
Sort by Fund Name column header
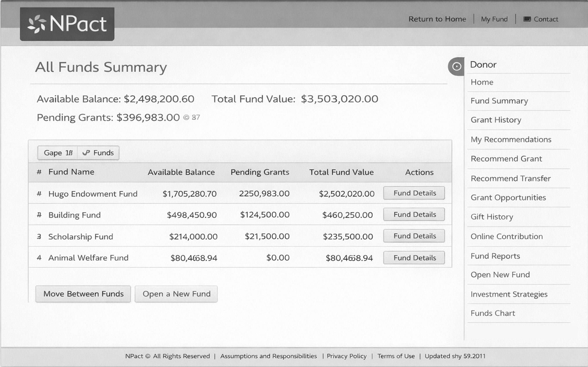coord(71,172)
